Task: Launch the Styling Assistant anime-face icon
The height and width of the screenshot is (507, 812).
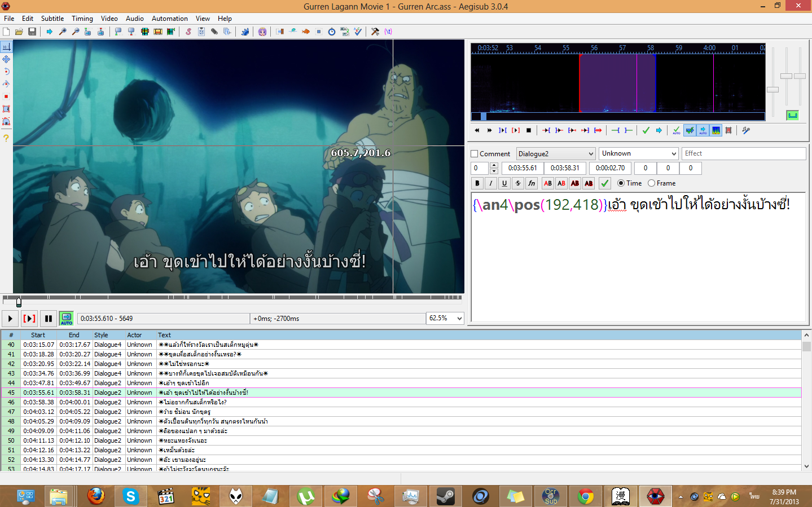Action: 262,32
